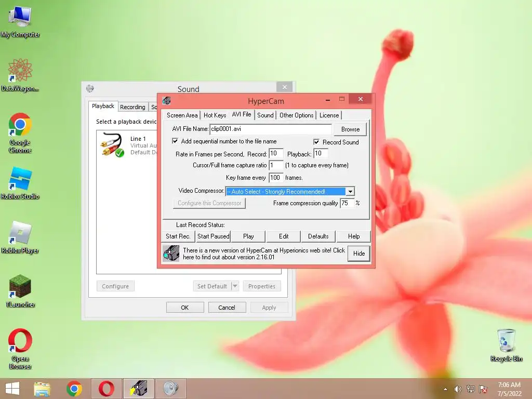Toggle the Record Sound checkbox
The image size is (532, 399).
(x=316, y=142)
